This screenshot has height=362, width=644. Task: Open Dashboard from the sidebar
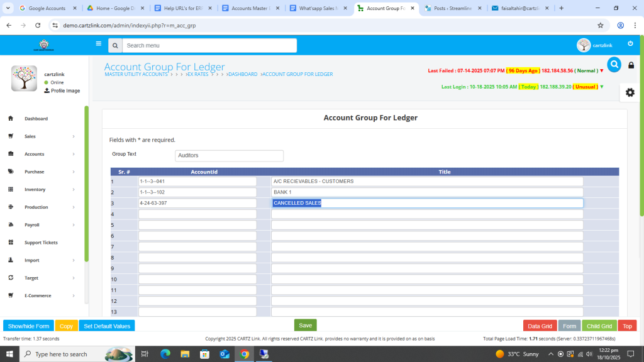click(x=36, y=119)
